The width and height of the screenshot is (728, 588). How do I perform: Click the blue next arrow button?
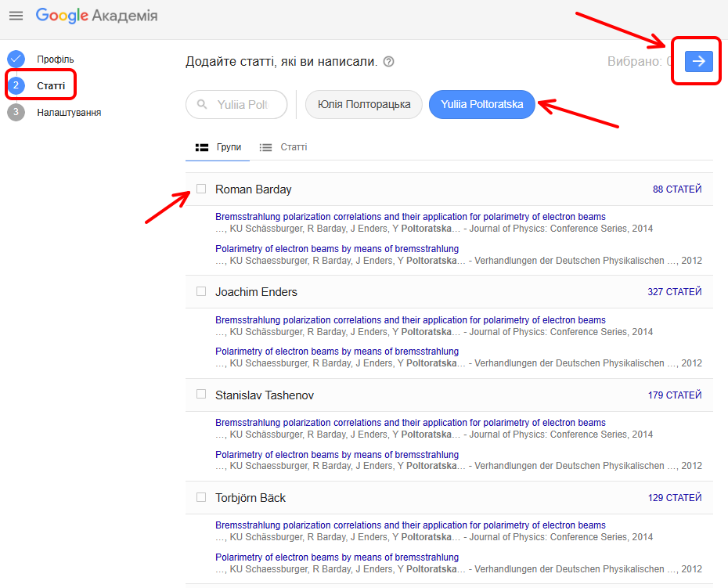pyautogui.click(x=699, y=61)
